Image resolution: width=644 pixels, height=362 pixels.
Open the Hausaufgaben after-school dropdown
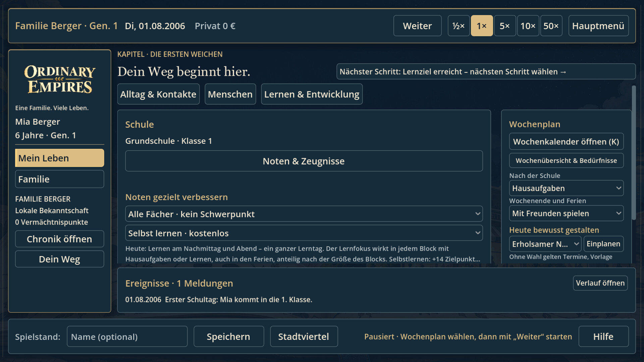tap(566, 188)
